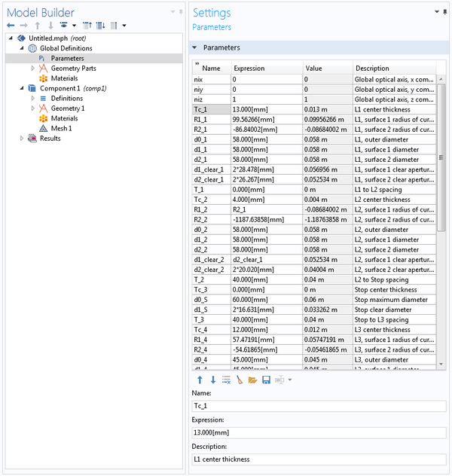Click the Move Down arrow below parameters table
The image size is (452, 476).
point(213,380)
